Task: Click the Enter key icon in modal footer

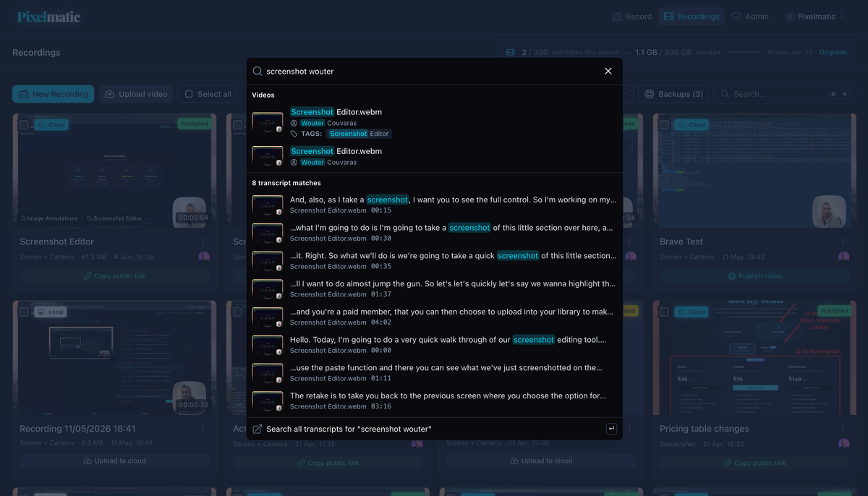Action: coord(611,429)
